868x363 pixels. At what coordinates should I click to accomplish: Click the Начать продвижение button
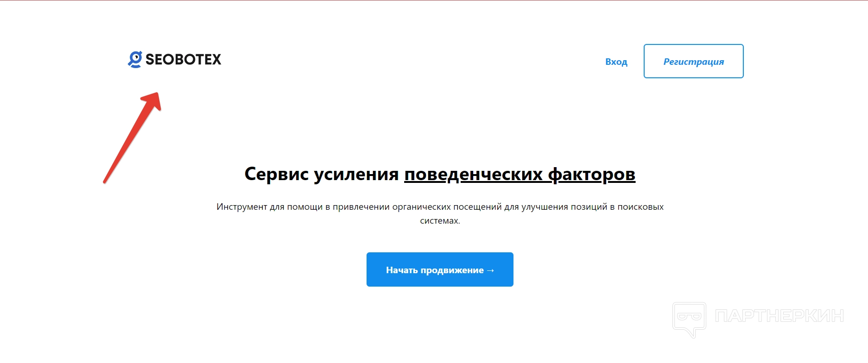click(440, 269)
